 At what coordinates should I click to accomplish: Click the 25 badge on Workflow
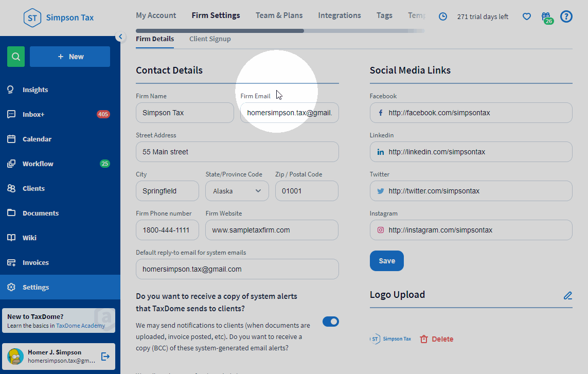tap(104, 164)
